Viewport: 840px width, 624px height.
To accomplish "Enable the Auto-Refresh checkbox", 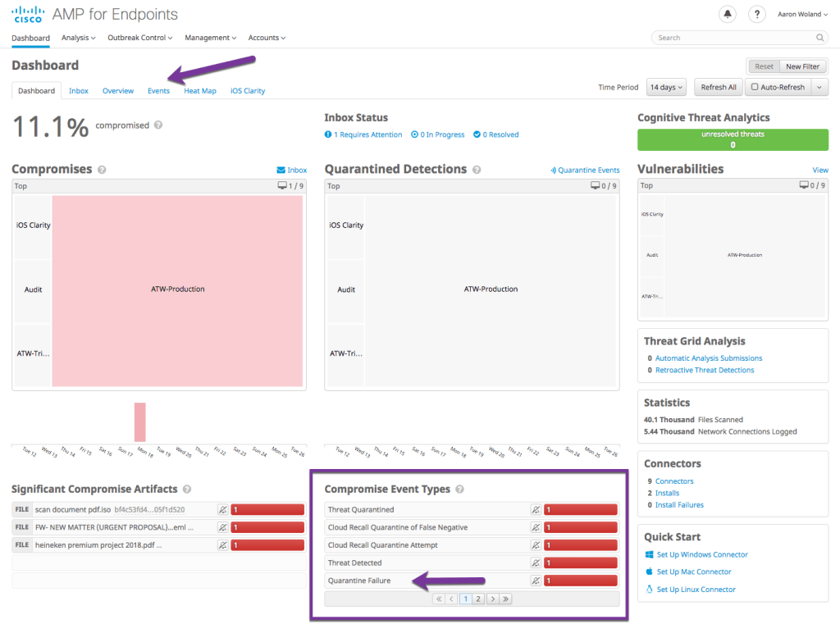I will point(755,88).
